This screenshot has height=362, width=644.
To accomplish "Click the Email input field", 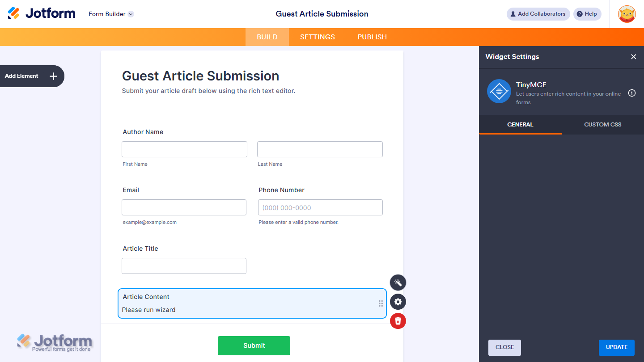I will coord(184,207).
